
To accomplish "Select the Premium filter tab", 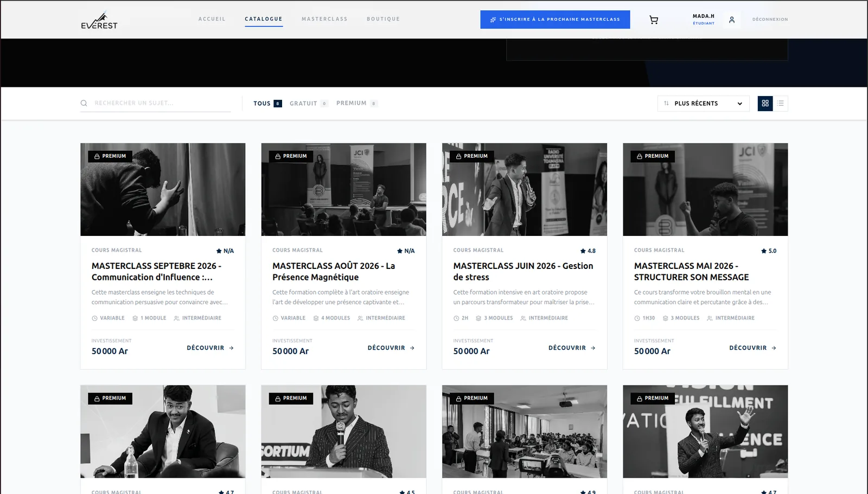I will pyautogui.click(x=357, y=103).
